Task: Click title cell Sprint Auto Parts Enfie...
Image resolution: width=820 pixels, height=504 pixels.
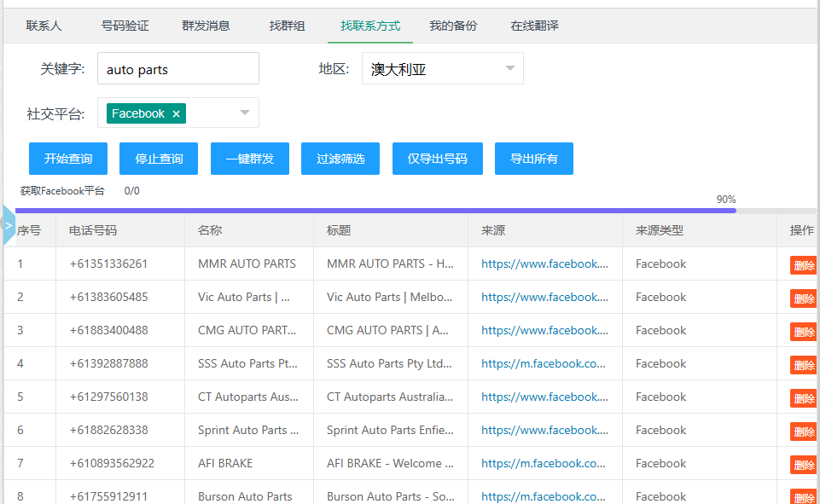Action: (x=390, y=430)
